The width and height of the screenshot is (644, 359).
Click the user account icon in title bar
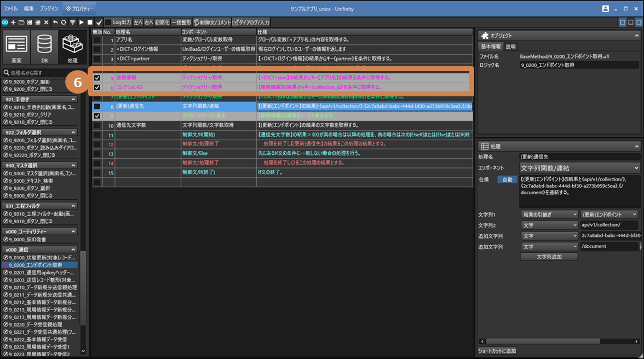pyautogui.click(x=605, y=9)
